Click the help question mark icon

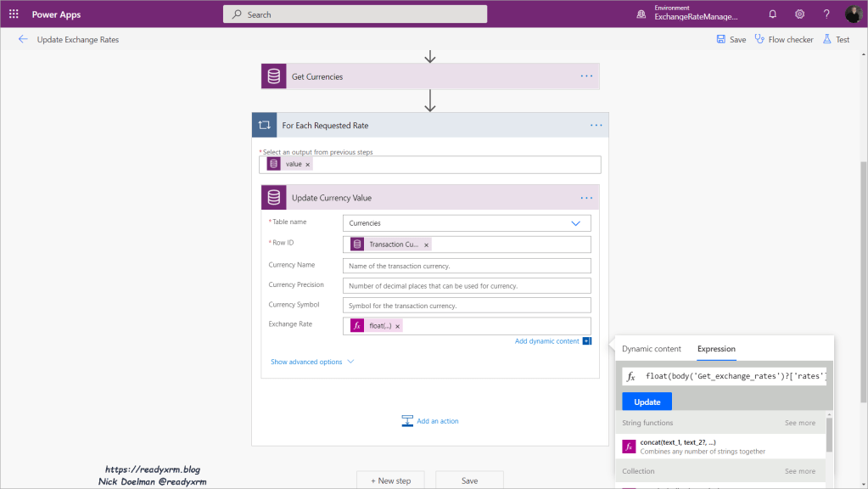pos(826,14)
